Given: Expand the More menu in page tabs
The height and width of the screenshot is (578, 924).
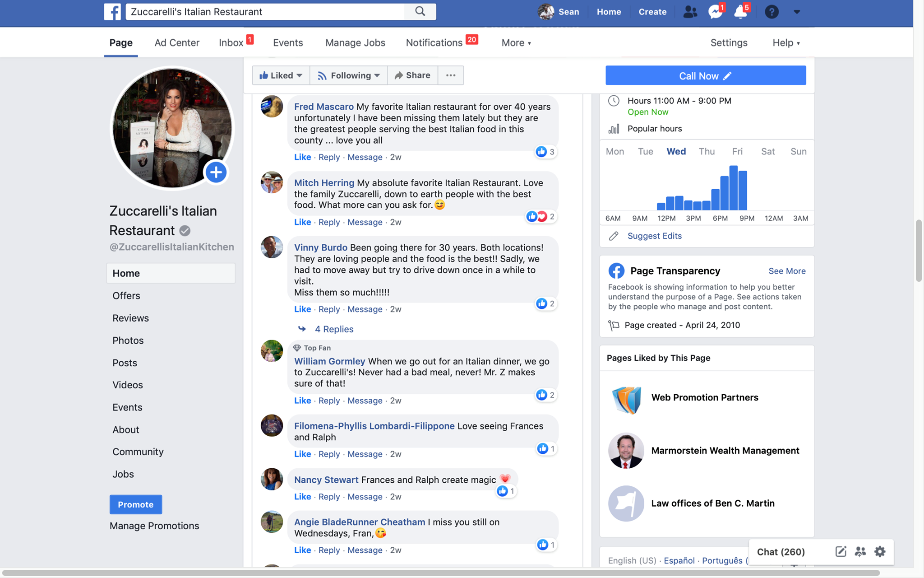Looking at the screenshot, I should 516,43.
